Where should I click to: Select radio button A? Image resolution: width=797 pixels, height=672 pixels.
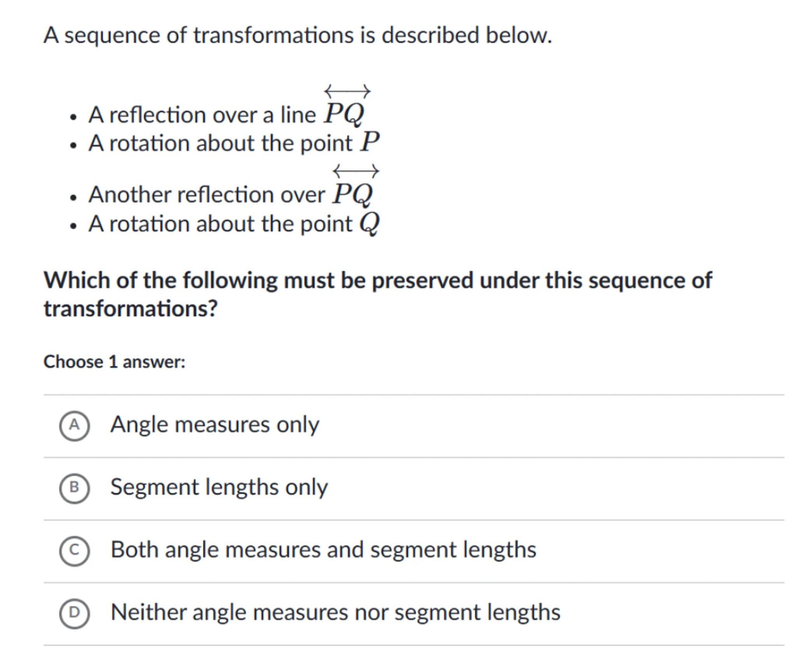[74, 426]
